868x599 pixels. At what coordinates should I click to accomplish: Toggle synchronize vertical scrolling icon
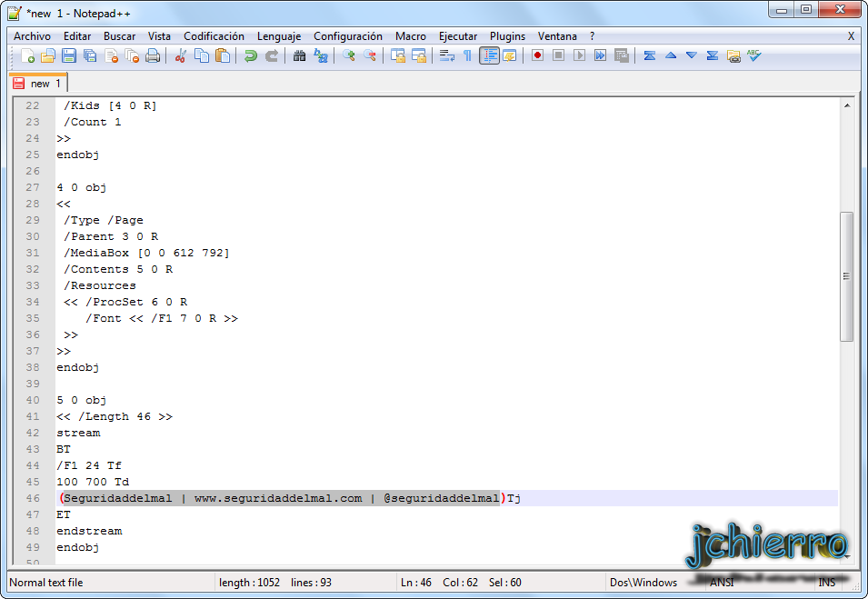397,55
